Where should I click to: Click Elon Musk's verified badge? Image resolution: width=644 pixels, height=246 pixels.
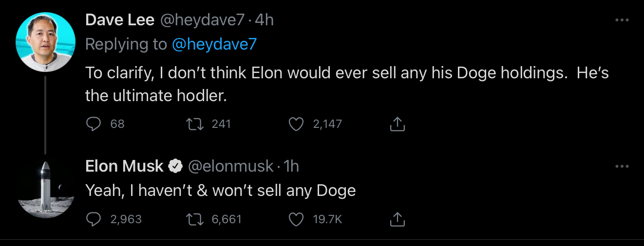pos(175,167)
